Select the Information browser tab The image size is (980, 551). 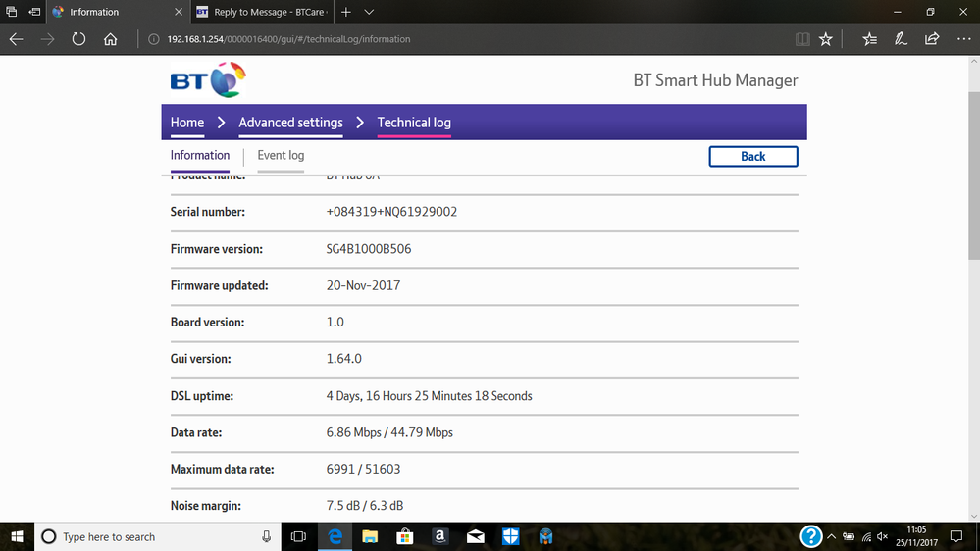[118, 12]
